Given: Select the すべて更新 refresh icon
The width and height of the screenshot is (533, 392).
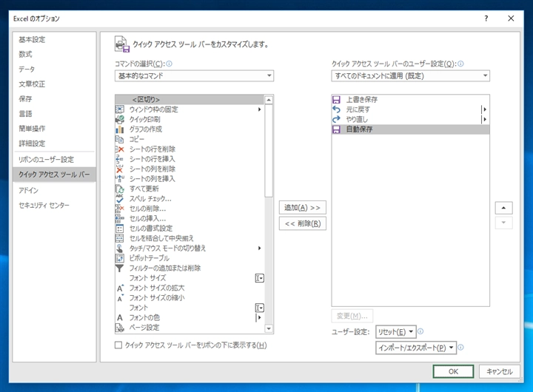Looking at the screenshot, I should point(120,189).
